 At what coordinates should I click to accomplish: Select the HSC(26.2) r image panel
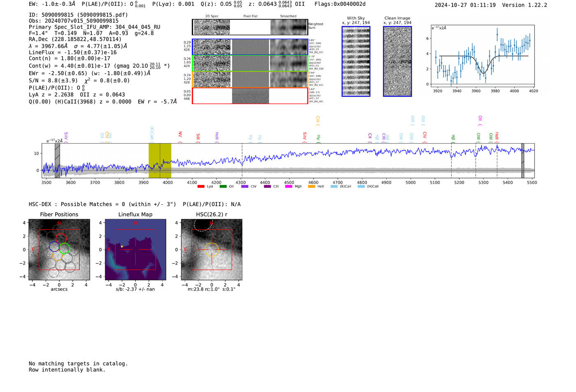[x=211, y=249]
